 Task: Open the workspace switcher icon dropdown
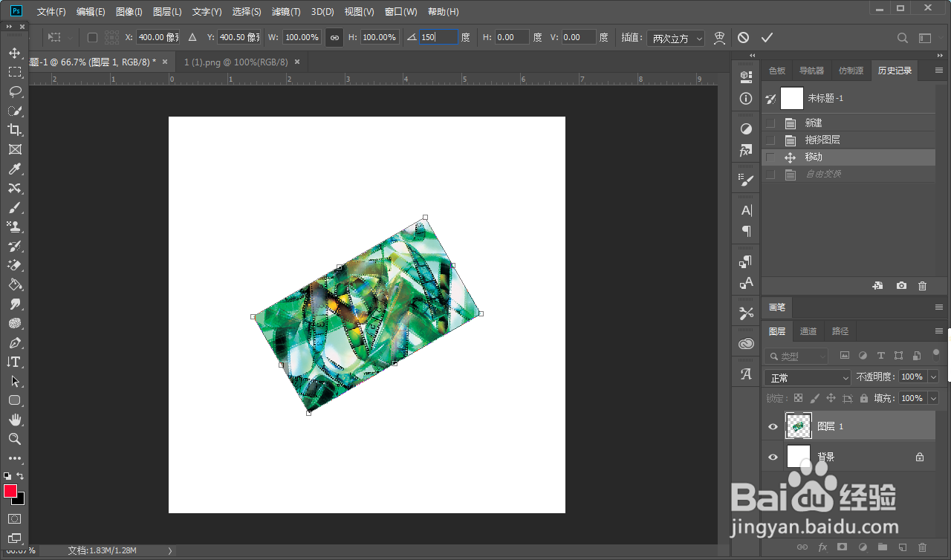tap(925, 37)
